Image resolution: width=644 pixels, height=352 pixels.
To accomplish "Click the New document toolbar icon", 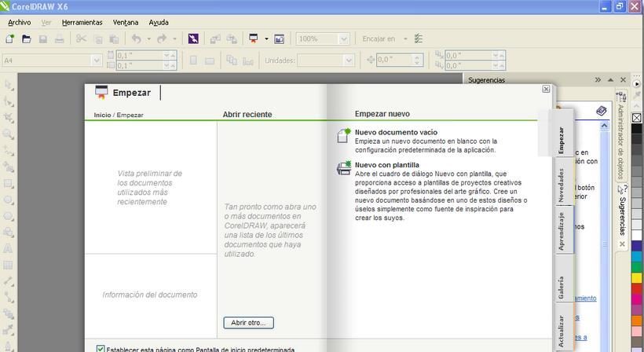I will point(9,38).
